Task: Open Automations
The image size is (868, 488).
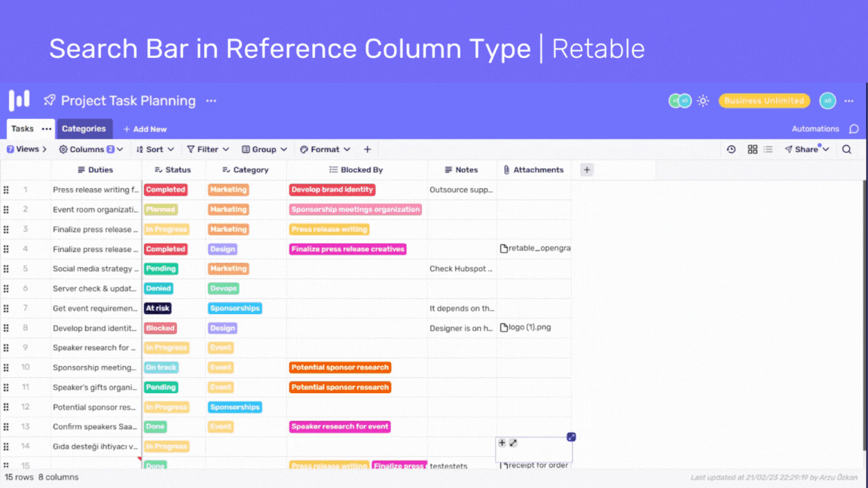Action: coord(815,128)
